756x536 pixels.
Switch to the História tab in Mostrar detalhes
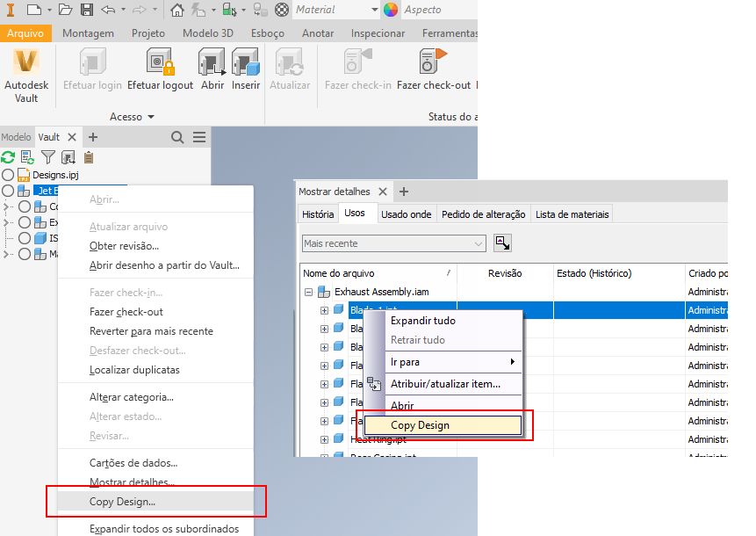[x=318, y=214]
